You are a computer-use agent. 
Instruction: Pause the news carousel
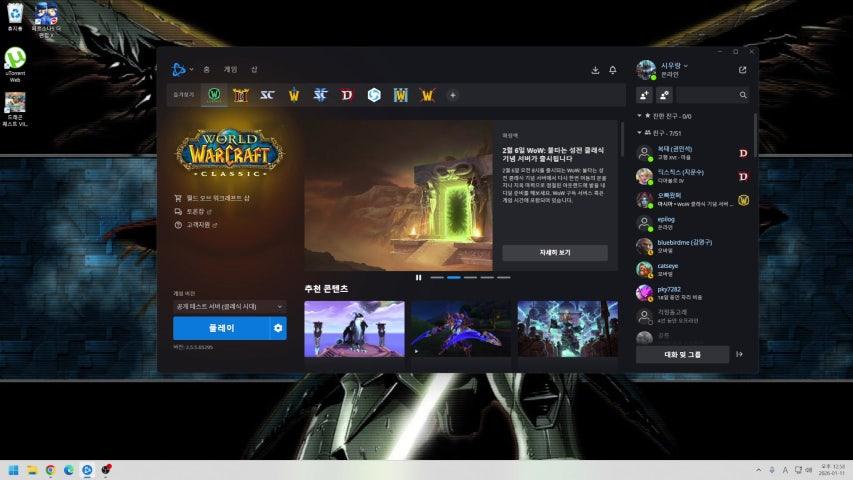click(x=418, y=278)
